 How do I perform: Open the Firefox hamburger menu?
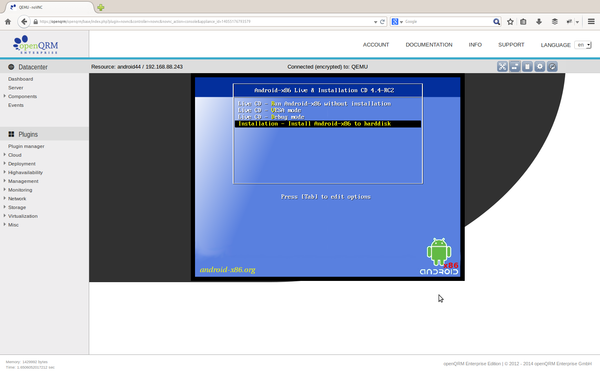point(591,22)
